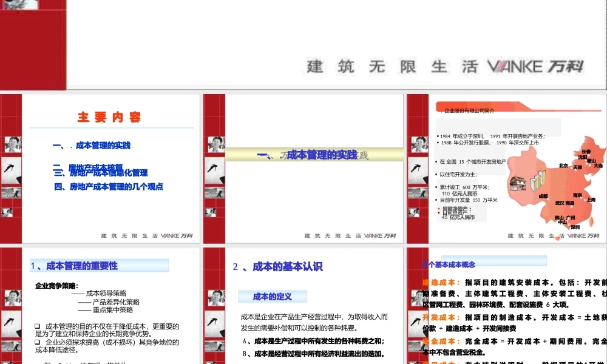Click the 企业竞争策略 heading text
Screen dimensions: 607x364
56,286
